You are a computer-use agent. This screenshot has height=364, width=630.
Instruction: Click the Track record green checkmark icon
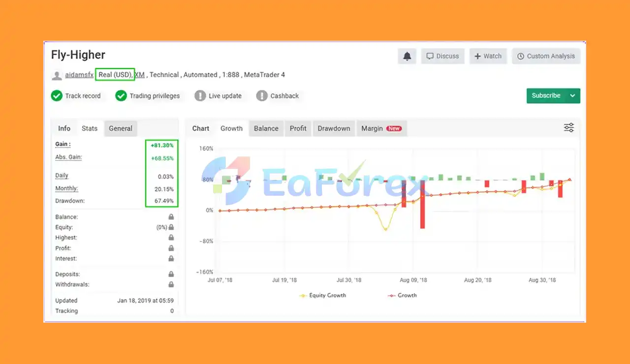click(57, 95)
